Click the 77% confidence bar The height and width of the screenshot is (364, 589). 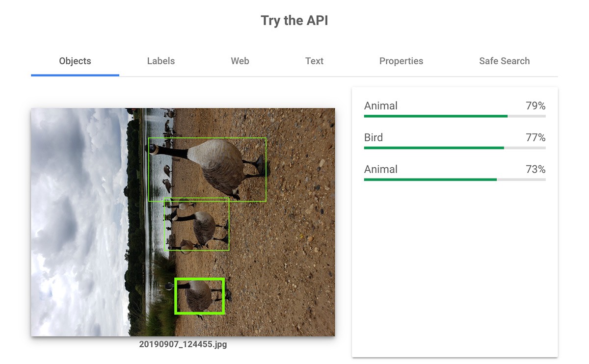[455, 148]
